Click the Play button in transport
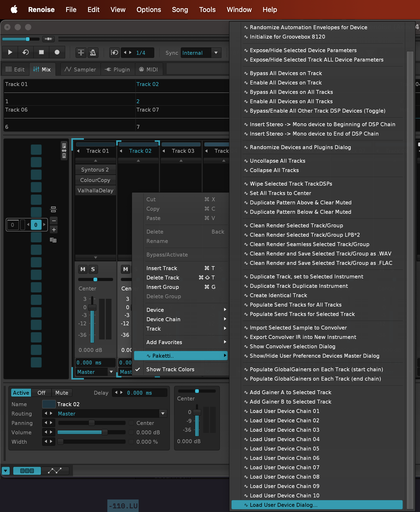Viewport: 420px width, 512px height. click(x=10, y=52)
